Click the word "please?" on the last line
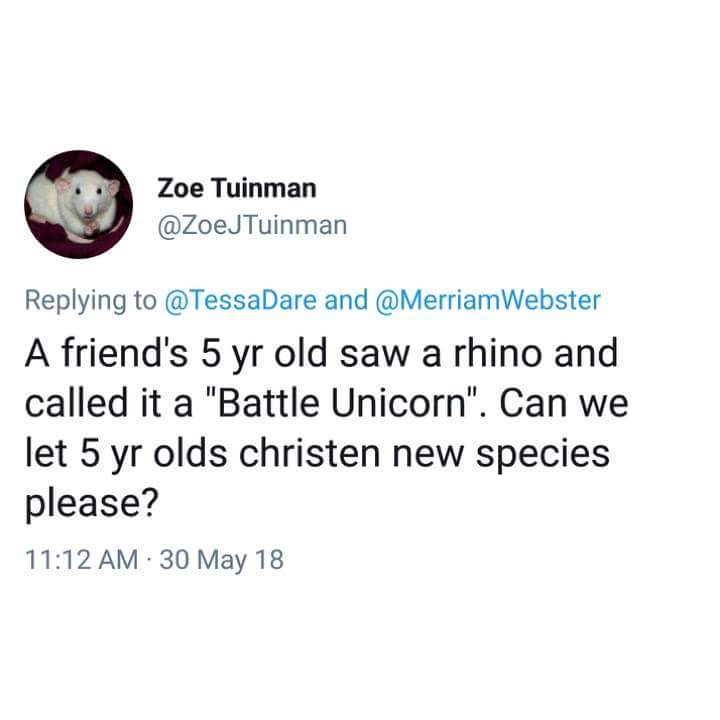This screenshot has height=720, width=720. [x=92, y=503]
